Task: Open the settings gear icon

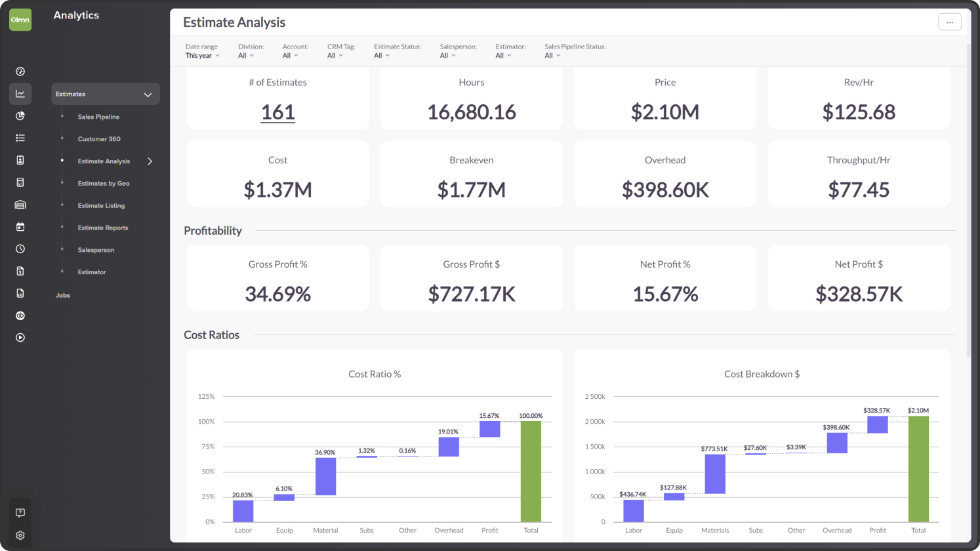Action: (20, 535)
